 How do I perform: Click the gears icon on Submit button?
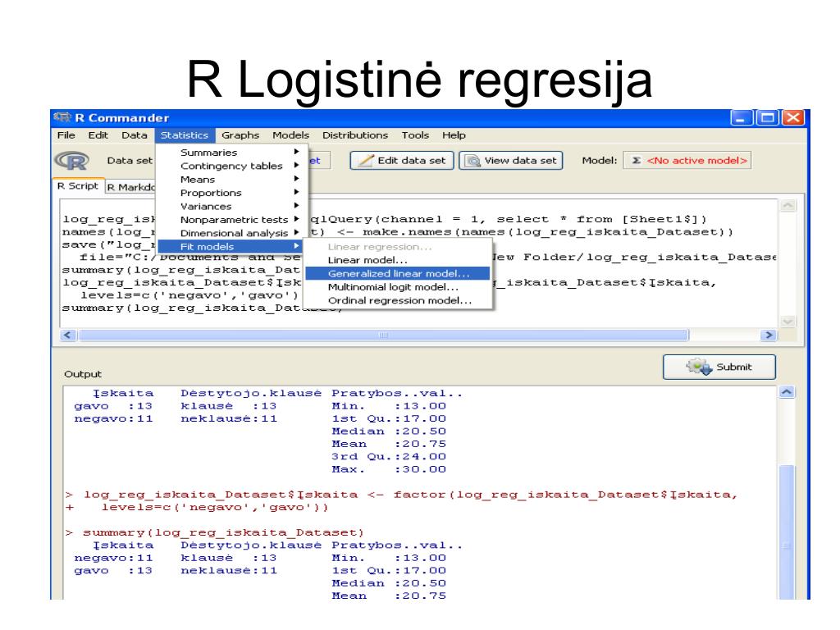coord(700,367)
